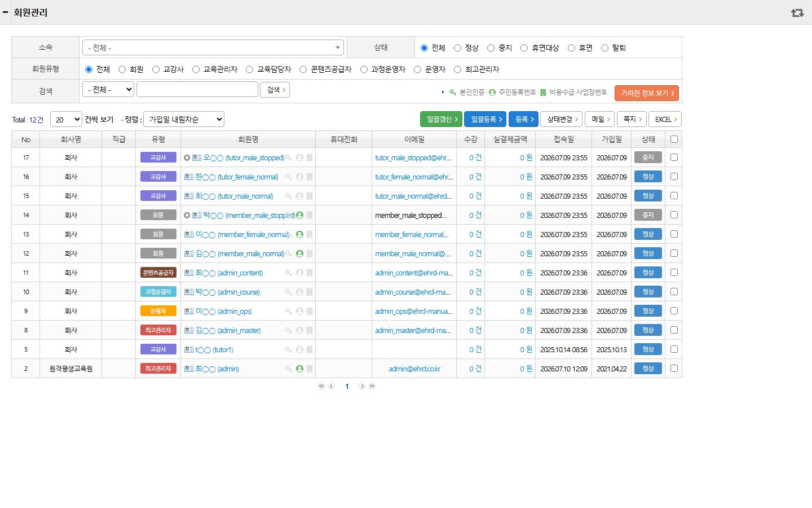Open the 메일 menu button
Screen dimensions: 812x508
pos(599,119)
